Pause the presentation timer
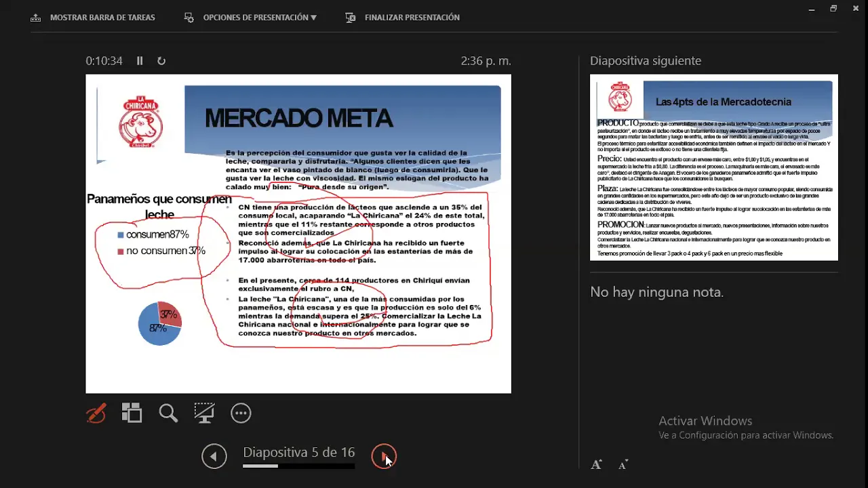 click(140, 61)
